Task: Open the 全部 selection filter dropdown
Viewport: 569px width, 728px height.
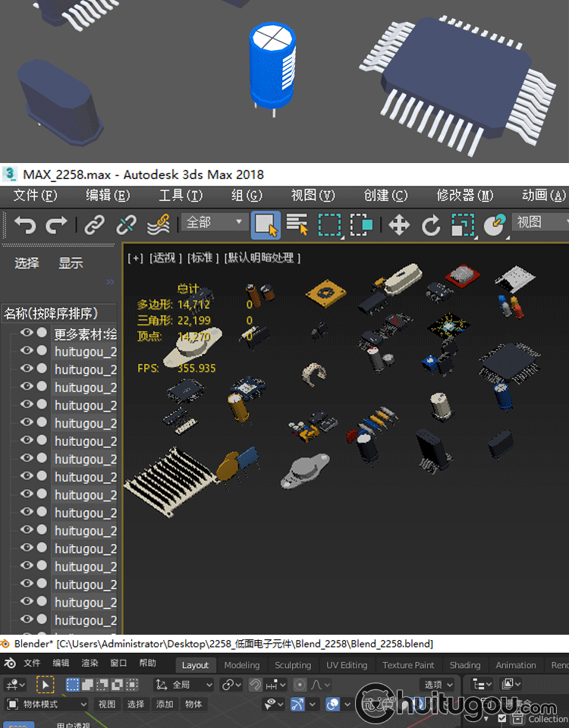Action: coord(215,223)
